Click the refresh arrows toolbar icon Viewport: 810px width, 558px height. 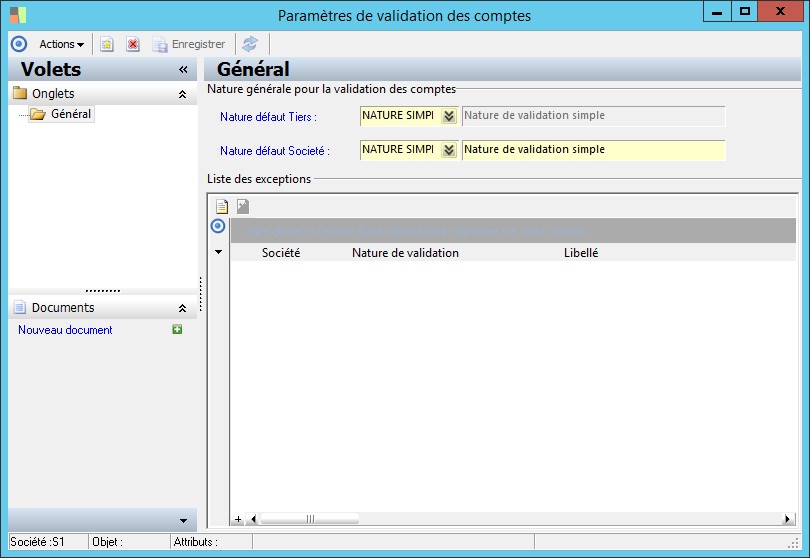pyautogui.click(x=250, y=44)
